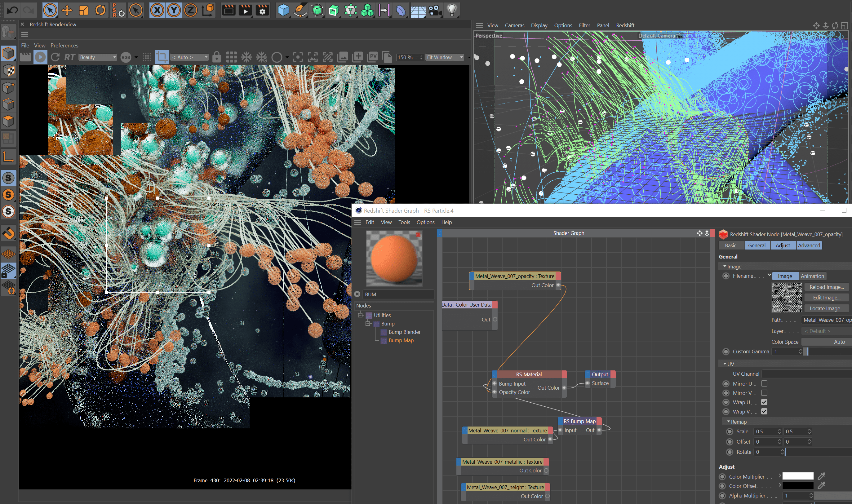This screenshot has width=852, height=504.
Task: Click the Light bulb icon
Action: [x=452, y=10]
